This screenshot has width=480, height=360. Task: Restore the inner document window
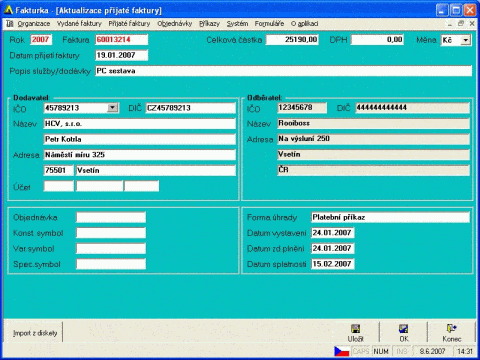coord(461,24)
